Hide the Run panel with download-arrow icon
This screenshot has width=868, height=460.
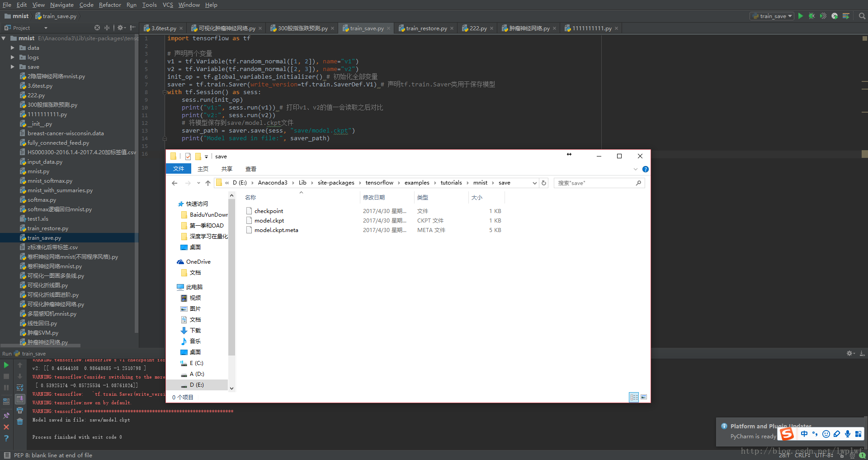tap(862, 353)
